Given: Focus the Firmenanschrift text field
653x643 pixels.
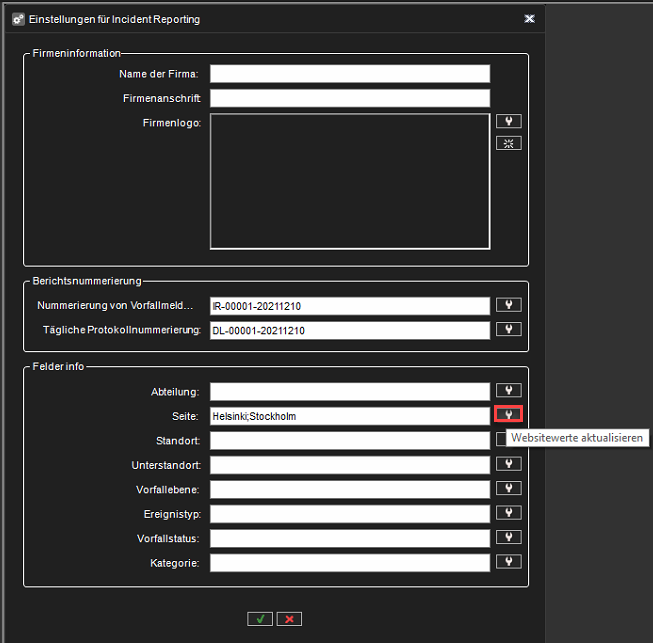Looking at the screenshot, I should pos(349,98).
